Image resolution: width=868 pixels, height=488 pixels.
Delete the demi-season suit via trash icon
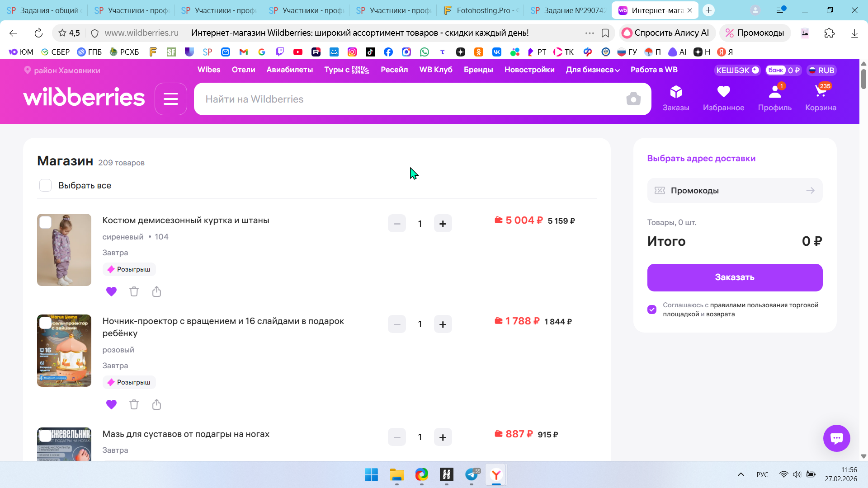(134, 291)
